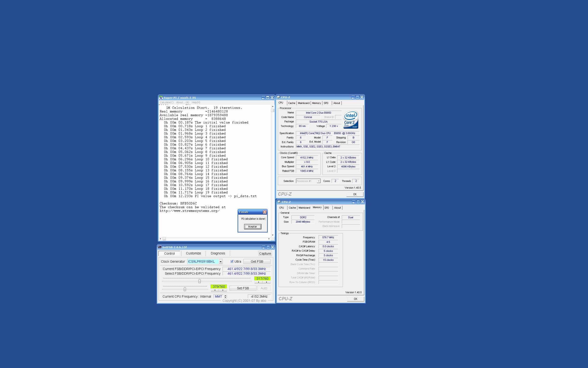
Task: Click the Intel Core 2 Duo logo
Action: [x=351, y=120]
